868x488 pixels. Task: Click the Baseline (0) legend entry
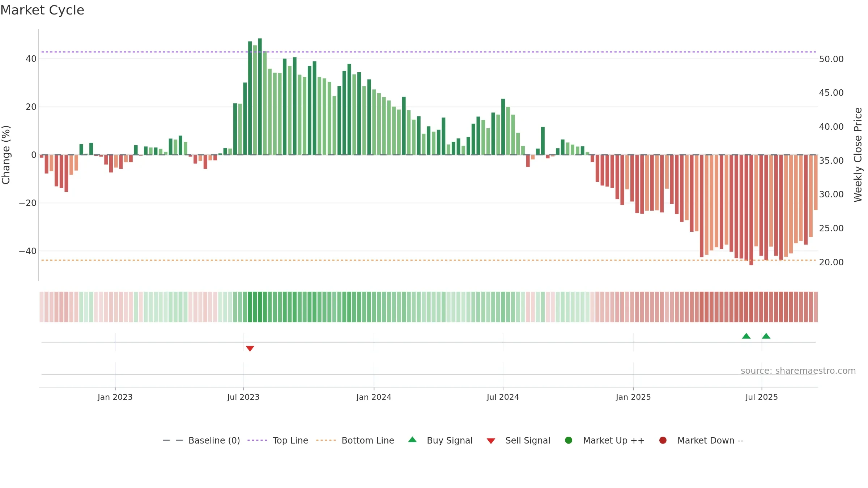[201, 440]
